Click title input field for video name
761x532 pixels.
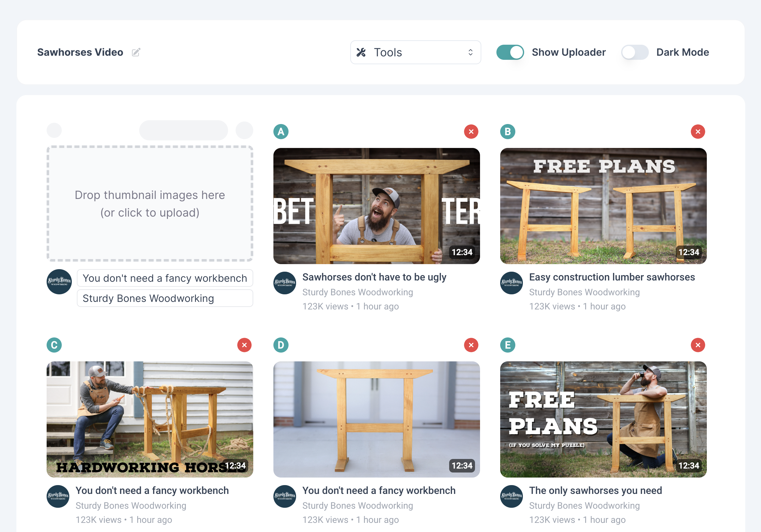(164, 278)
